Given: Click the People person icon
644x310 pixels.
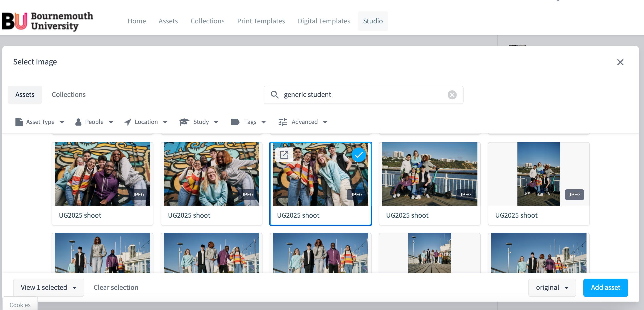Looking at the screenshot, I should [78, 122].
